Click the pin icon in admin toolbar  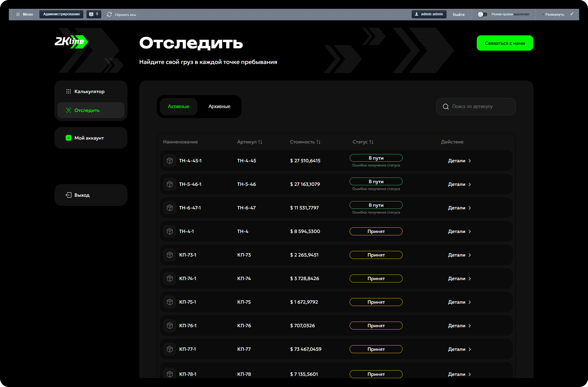(572, 14)
